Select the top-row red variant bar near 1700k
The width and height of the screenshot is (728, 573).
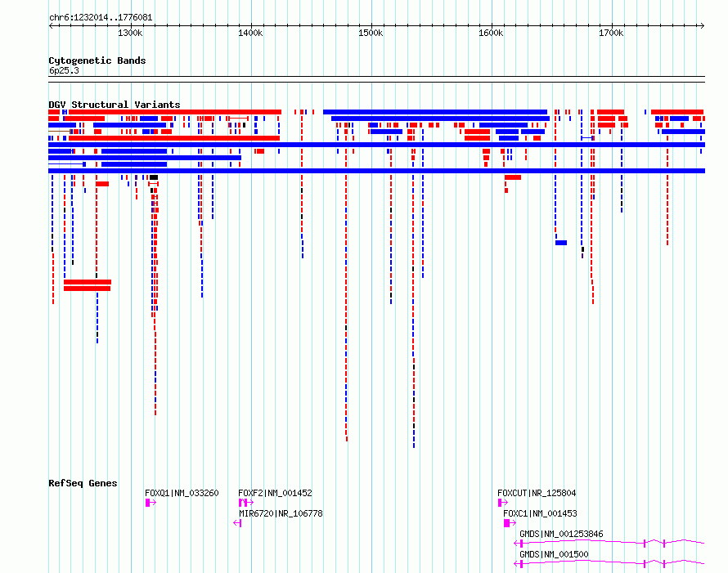coord(610,112)
